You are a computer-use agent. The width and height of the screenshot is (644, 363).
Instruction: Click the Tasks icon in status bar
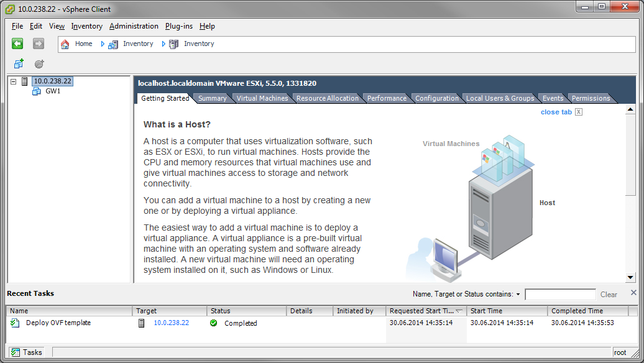[16, 352]
